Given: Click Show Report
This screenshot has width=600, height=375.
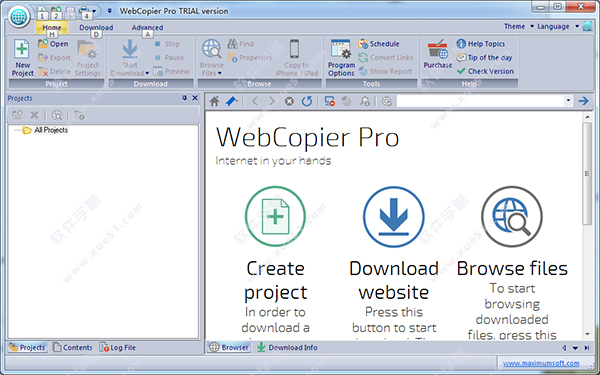Looking at the screenshot, I should (x=385, y=72).
